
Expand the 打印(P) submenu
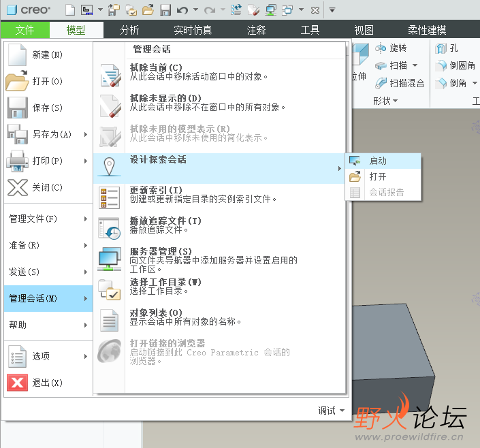tap(48, 161)
